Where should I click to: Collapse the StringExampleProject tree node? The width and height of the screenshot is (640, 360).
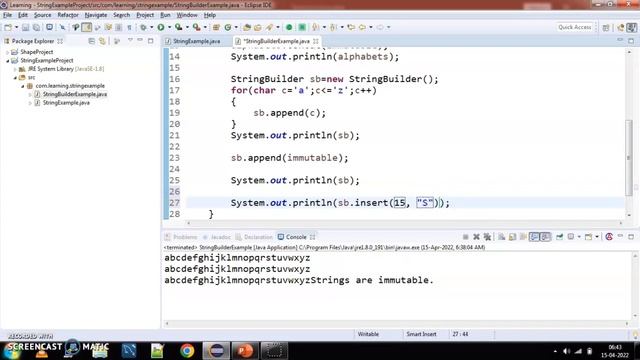[x=7, y=60]
